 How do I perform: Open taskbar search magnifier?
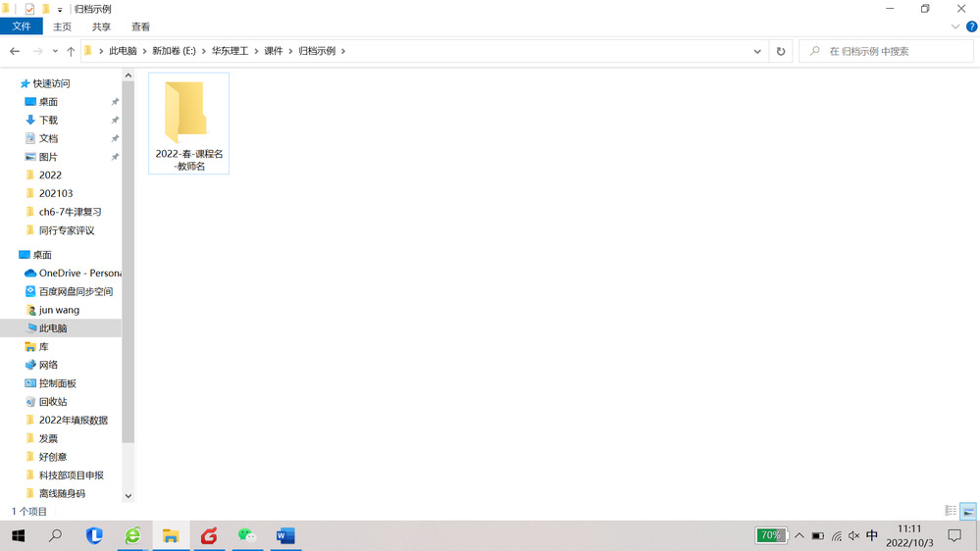[x=56, y=535]
